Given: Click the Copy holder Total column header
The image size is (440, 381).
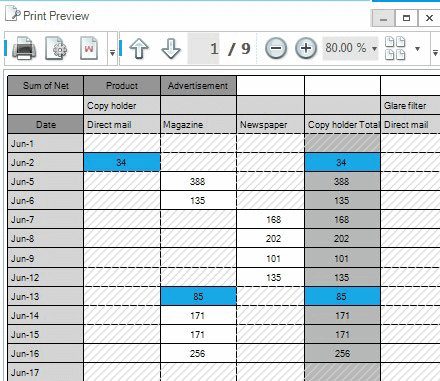Looking at the screenshot, I should [x=342, y=125].
